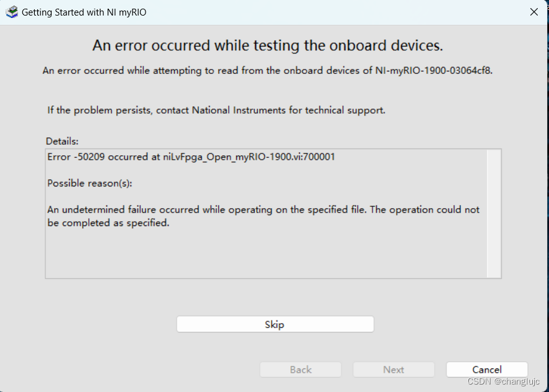Screen dimensions: 549x392
Task: Click the Skip button
Action: (275, 324)
